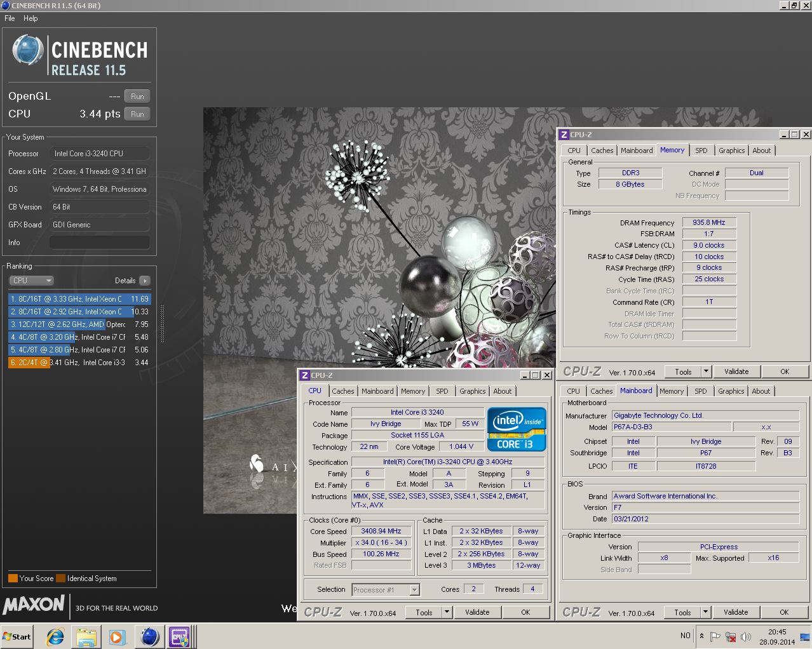The height and width of the screenshot is (649, 812).
Task: Open Windows Explorer folder icon in taskbar
Action: (x=86, y=636)
